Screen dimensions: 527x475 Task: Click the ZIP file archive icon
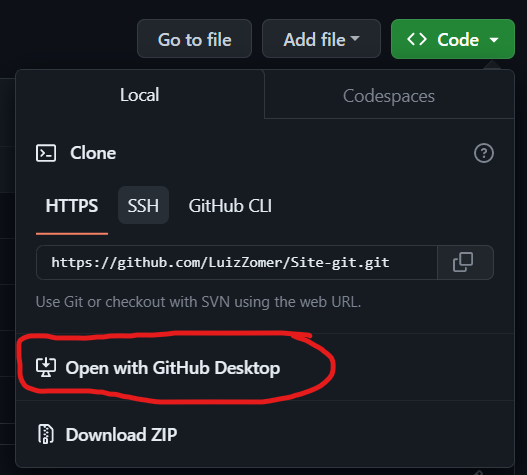[x=46, y=434]
